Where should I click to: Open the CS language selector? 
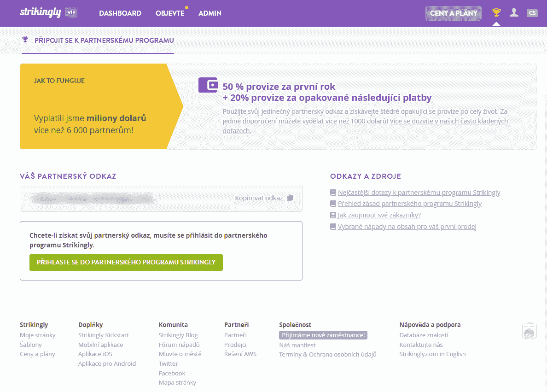532,13
